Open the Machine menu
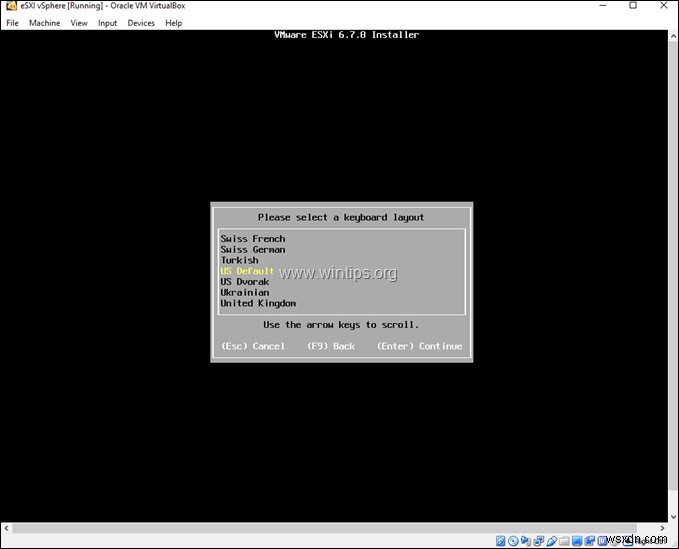This screenshot has width=679, height=549. [x=45, y=23]
